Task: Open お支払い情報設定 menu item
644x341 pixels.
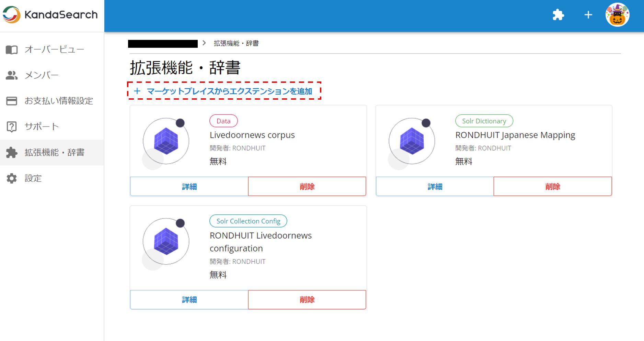Action: [52, 101]
